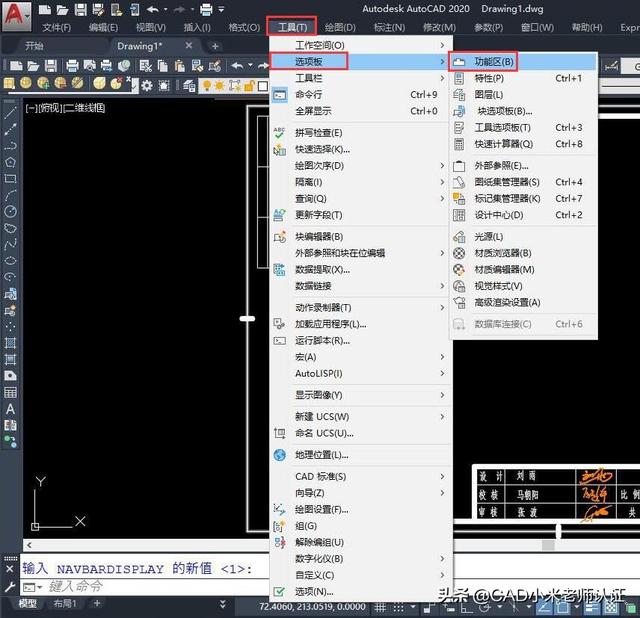640x618 pixels.
Task: Click the Layer palette icon in submenu
Action: pyautogui.click(x=459, y=95)
